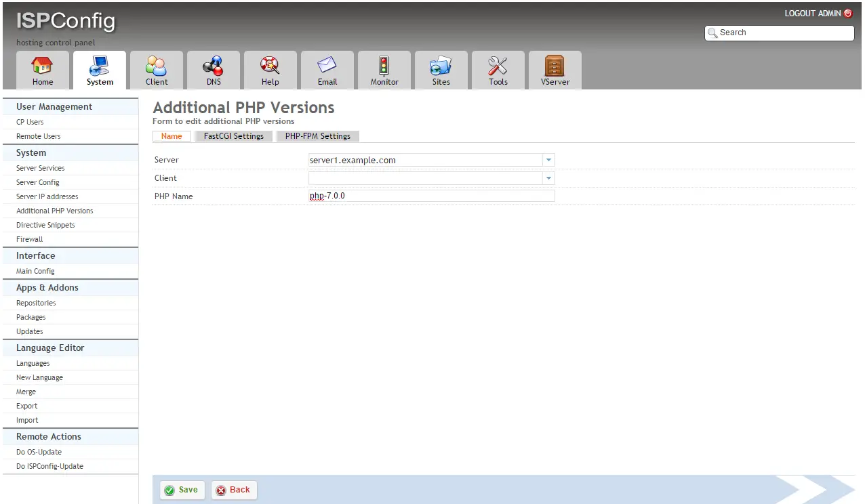Open Repositories in sidebar
Viewport: 865px width, 504px height.
coord(36,303)
